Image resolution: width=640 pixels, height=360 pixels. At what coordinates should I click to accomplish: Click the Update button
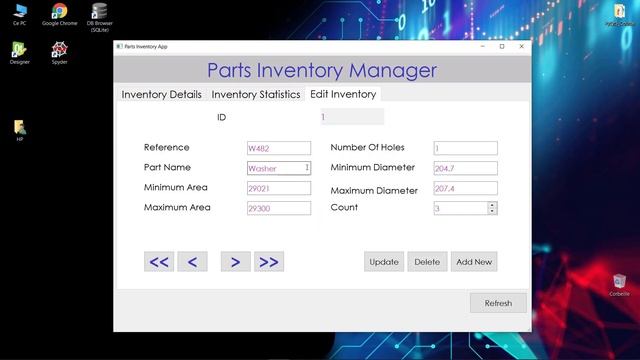[x=384, y=262]
